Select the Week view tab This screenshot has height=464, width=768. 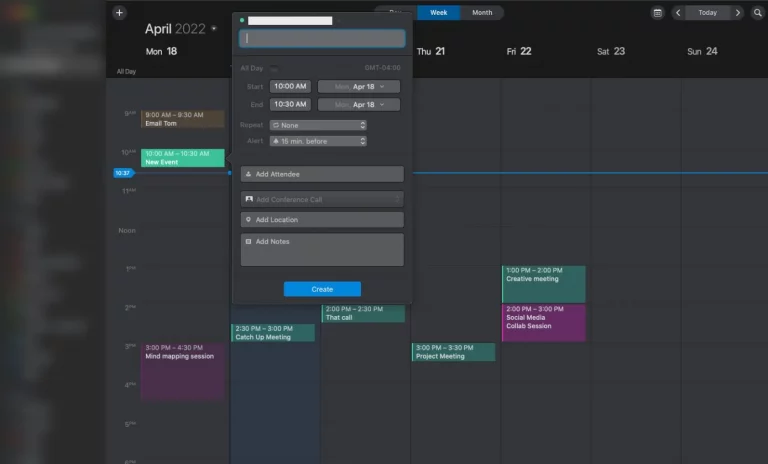(x=437, y=13)
